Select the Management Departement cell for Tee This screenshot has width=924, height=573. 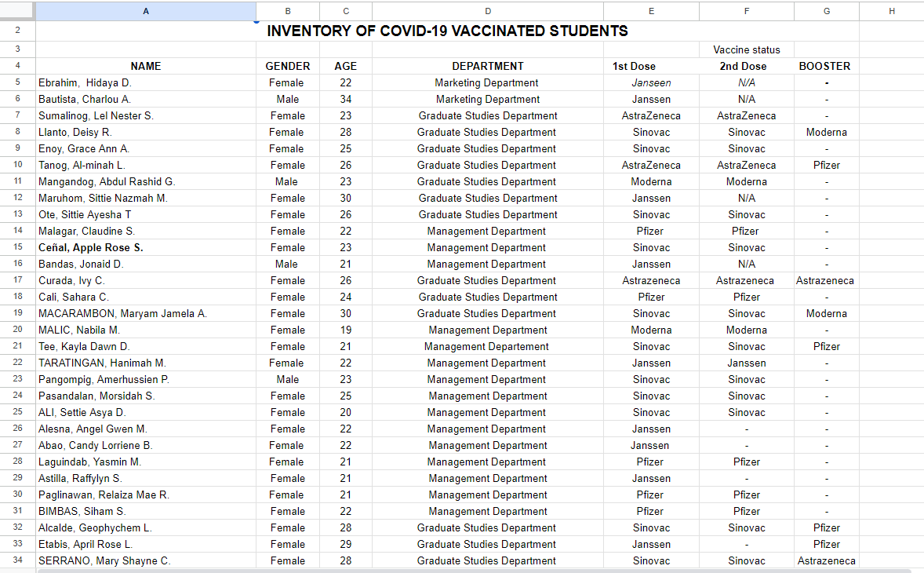pyautogui.click(x=487, y=346)
